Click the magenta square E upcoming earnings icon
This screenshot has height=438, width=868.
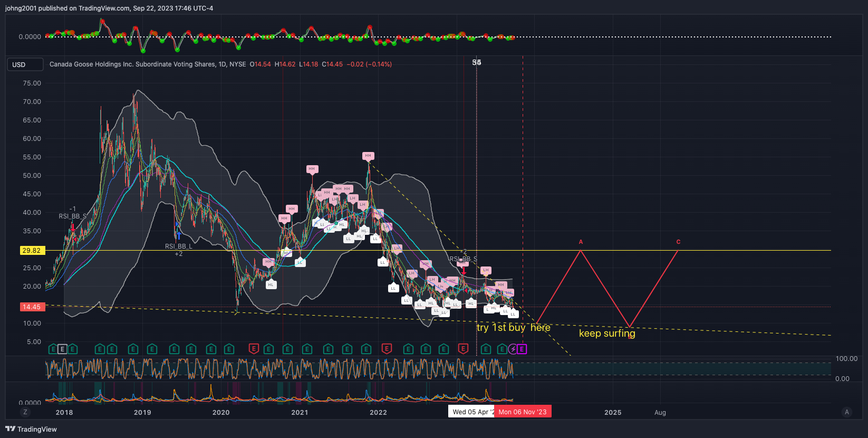coord(522,349)
